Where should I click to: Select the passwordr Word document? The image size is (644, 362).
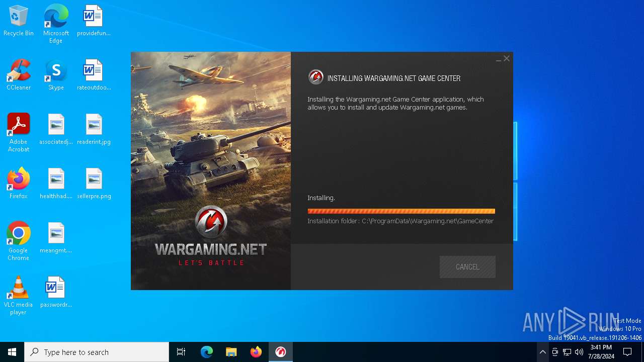pos(56,293)
